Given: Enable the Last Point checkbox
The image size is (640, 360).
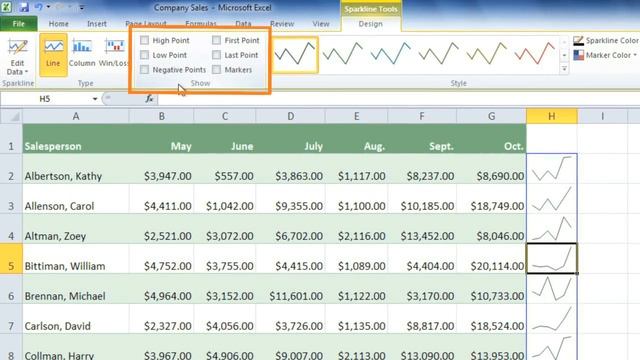Looking at the screenshot, I should [216, 55].
